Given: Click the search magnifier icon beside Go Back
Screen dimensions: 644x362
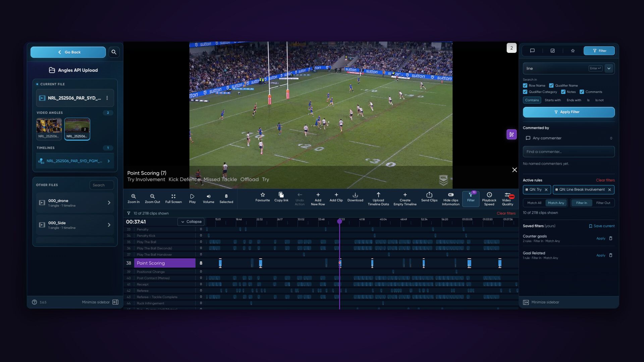Looking at the screenshot, I should click(114, 52).
